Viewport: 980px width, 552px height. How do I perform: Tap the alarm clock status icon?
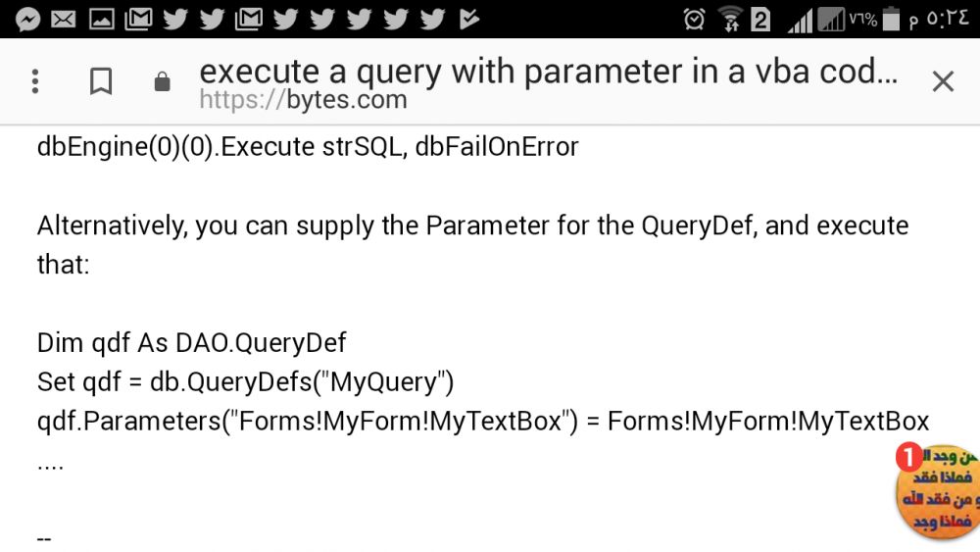click(x=694, y=20)
